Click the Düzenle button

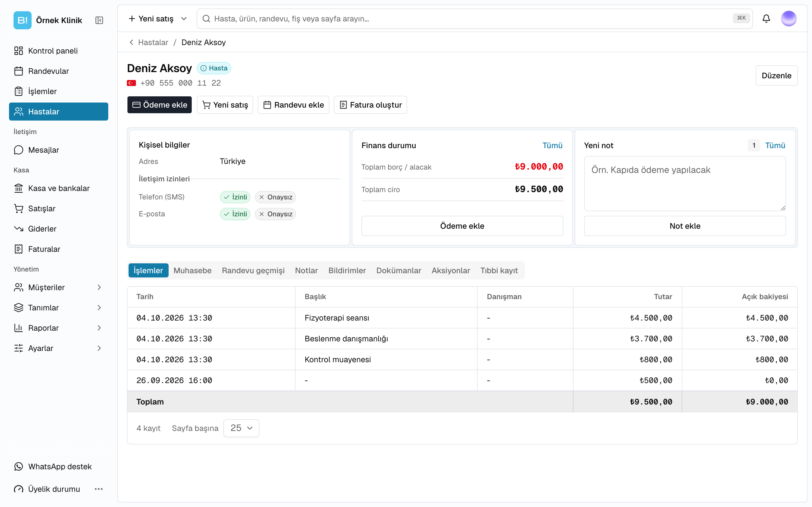click(x=776, y=75)
